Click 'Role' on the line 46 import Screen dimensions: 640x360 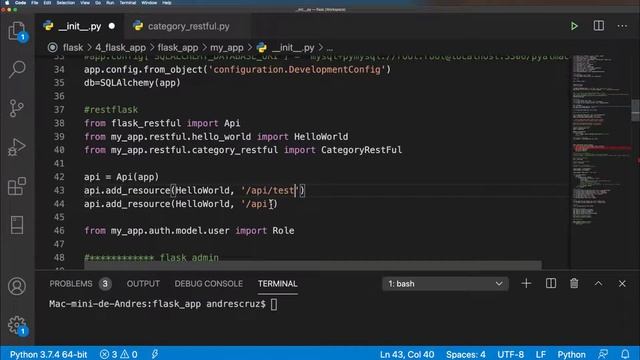click(283, 231)
